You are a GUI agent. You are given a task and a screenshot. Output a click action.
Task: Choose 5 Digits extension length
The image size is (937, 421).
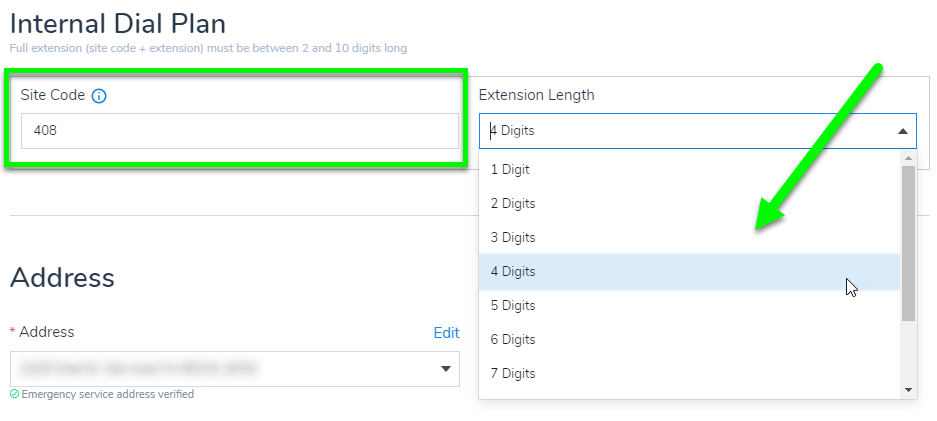coord(513,305)
